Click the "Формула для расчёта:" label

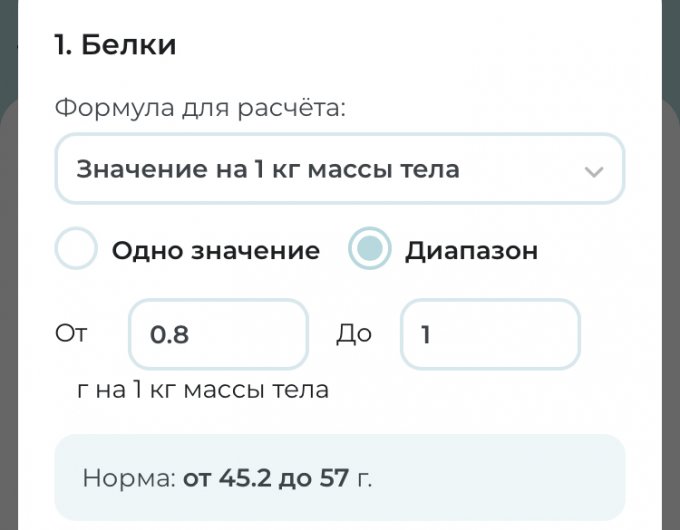[x=200, y=107]
